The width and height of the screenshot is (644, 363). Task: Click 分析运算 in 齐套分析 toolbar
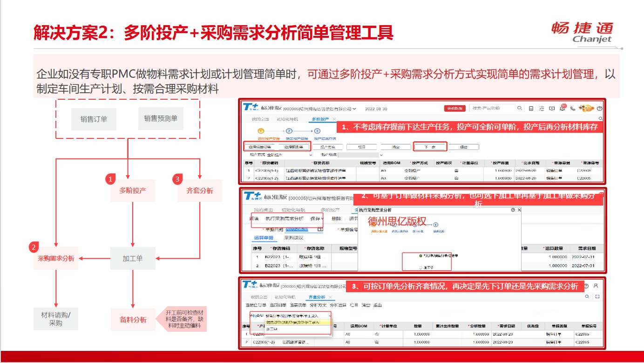[338, 305]
